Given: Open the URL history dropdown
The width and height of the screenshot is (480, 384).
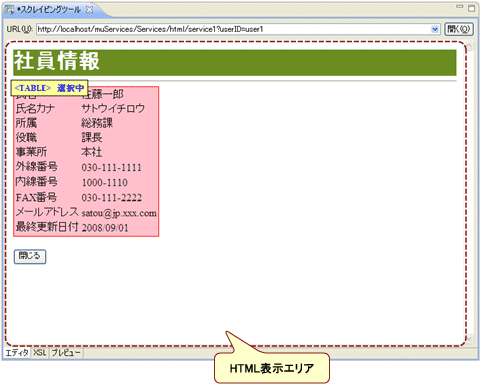Looking at the screenshot, I should point(435,29).
